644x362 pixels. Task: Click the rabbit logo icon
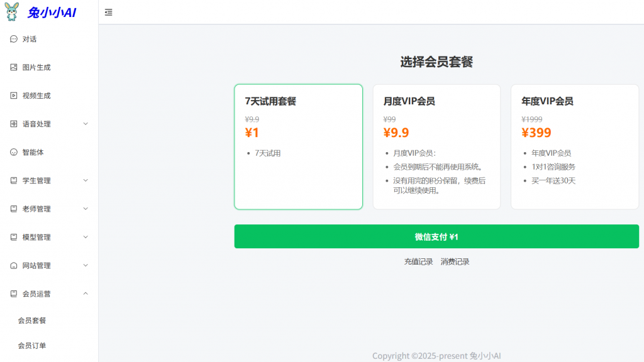[12, 11]
